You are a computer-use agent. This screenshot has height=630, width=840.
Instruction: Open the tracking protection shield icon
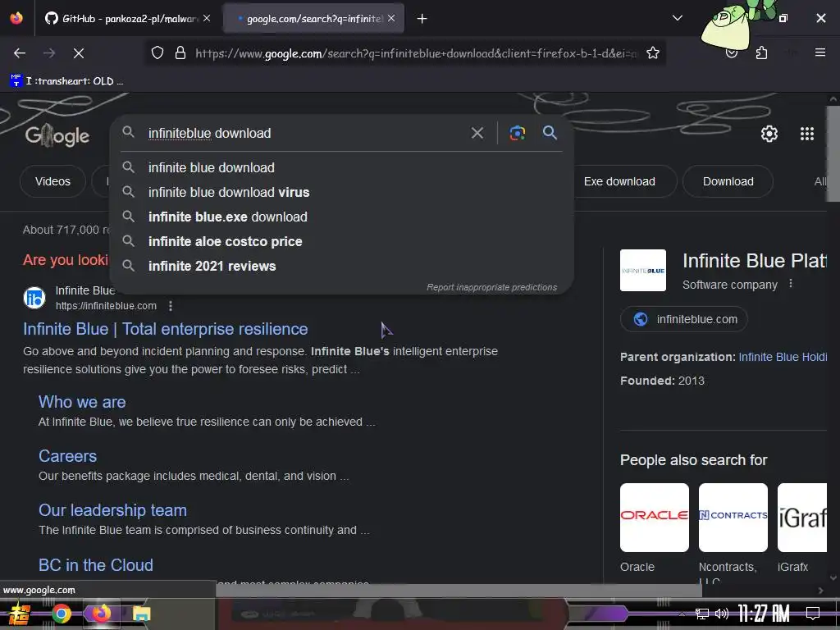(x=157, y=53)
